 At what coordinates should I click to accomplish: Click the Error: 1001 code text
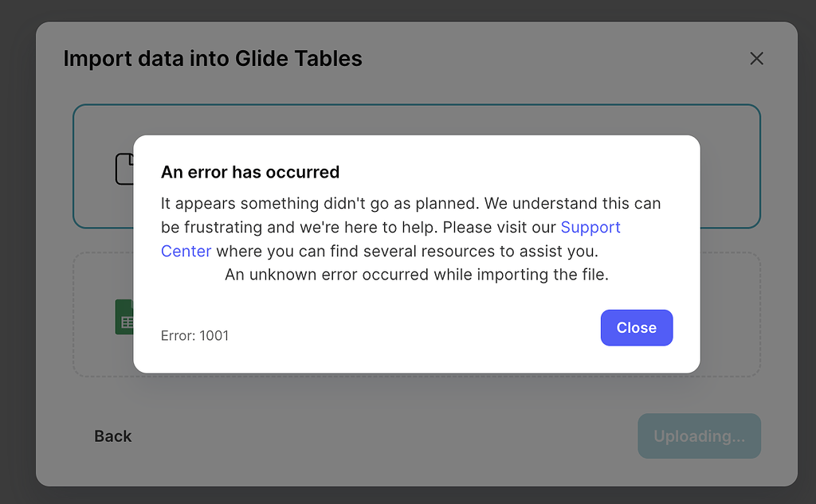click(194, 335)
